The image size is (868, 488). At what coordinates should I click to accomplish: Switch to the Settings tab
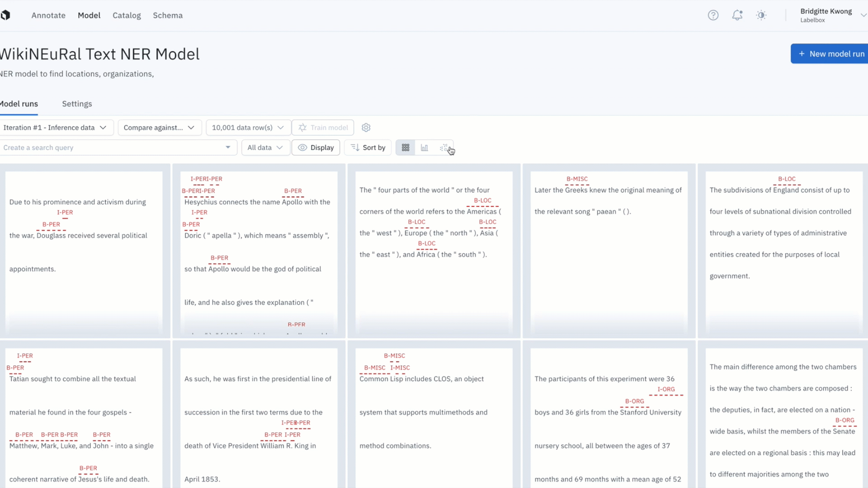pos(77,104)
